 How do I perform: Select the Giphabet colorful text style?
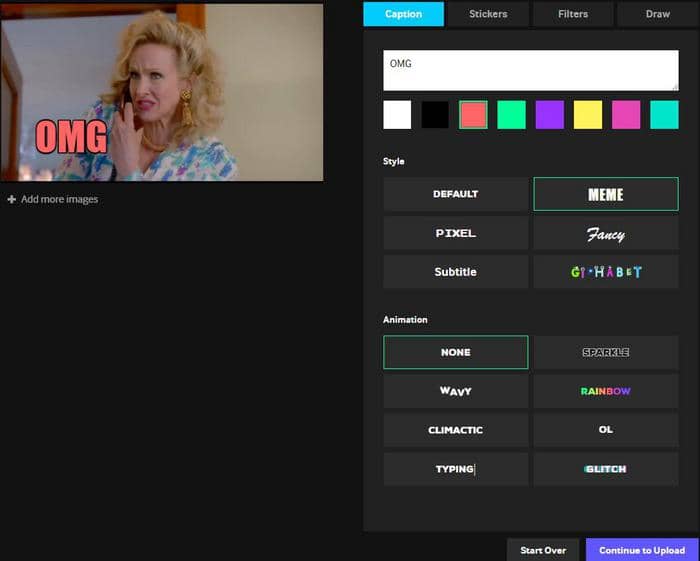click(606, 272)
